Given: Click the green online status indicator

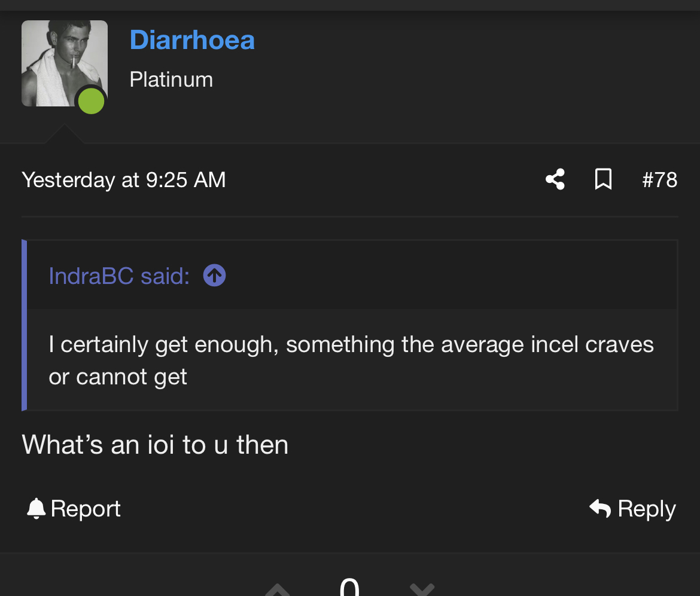Looking at the screenshot, I should 92,100.
